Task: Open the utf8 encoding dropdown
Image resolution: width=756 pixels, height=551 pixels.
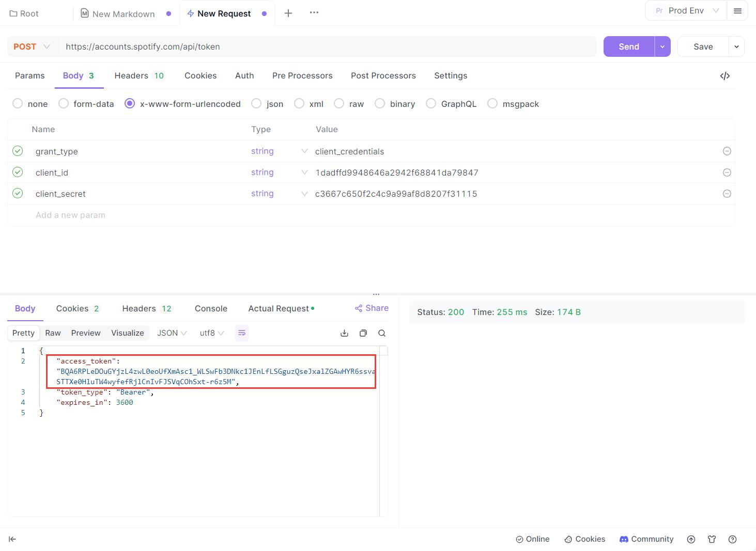Action: point(212,333)
